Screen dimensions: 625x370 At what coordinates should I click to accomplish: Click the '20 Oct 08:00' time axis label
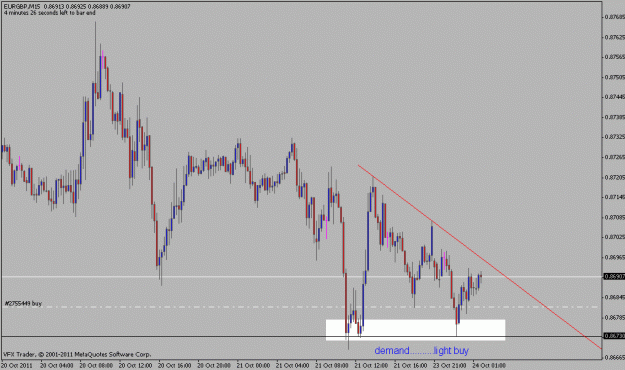pos(96,365)
